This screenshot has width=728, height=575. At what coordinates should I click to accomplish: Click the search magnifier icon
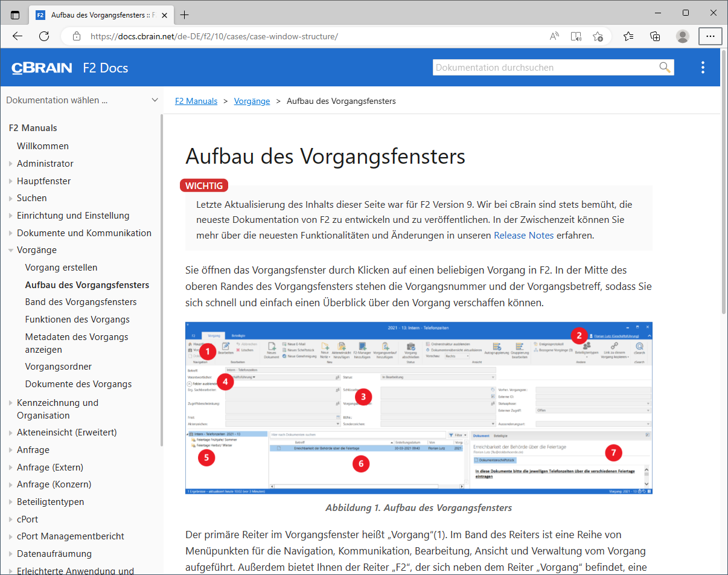pos(665,68)
